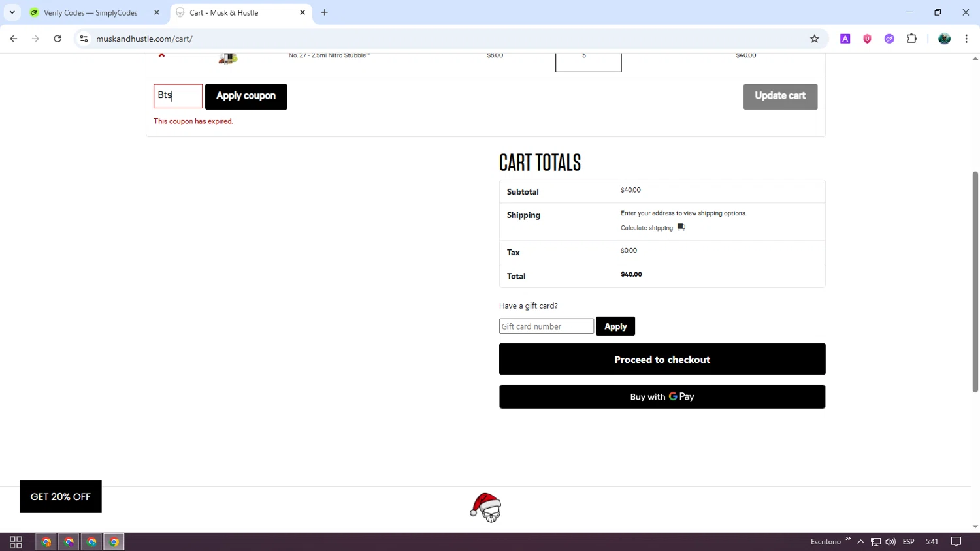Open the network tray icon
Viewport: 980px width, 551px height.
[875, 542]
